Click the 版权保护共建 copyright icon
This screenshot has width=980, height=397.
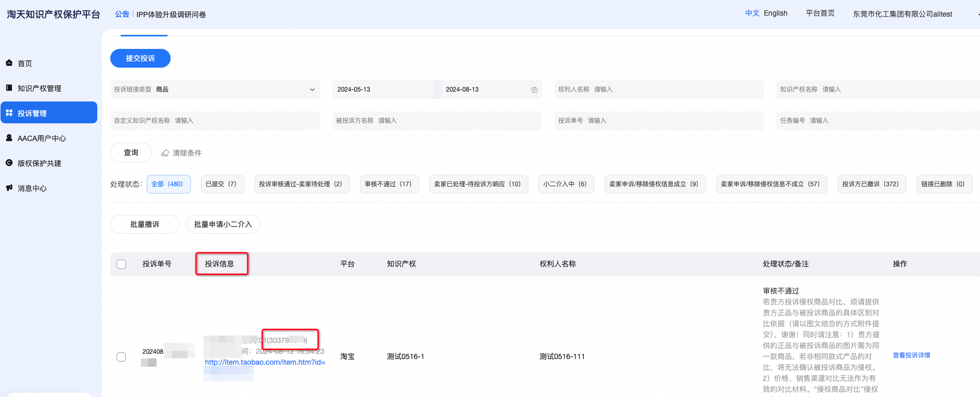click(x=9, y=163)
